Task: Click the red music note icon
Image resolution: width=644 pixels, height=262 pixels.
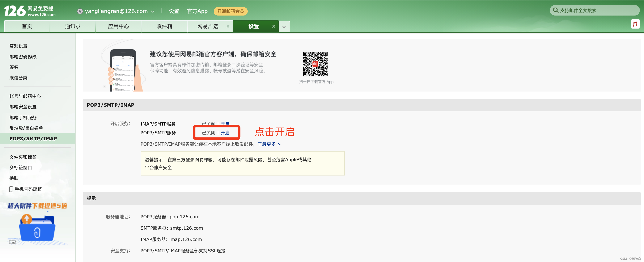Action: 635,24
